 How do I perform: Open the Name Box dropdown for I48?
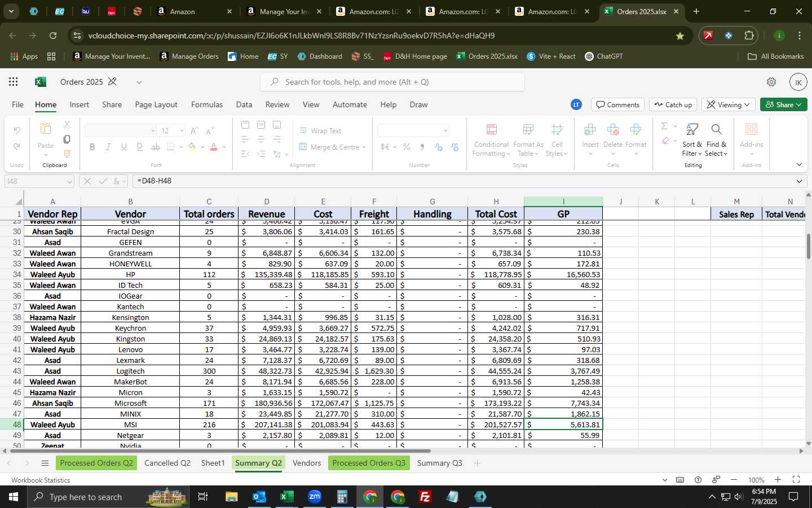69,181
